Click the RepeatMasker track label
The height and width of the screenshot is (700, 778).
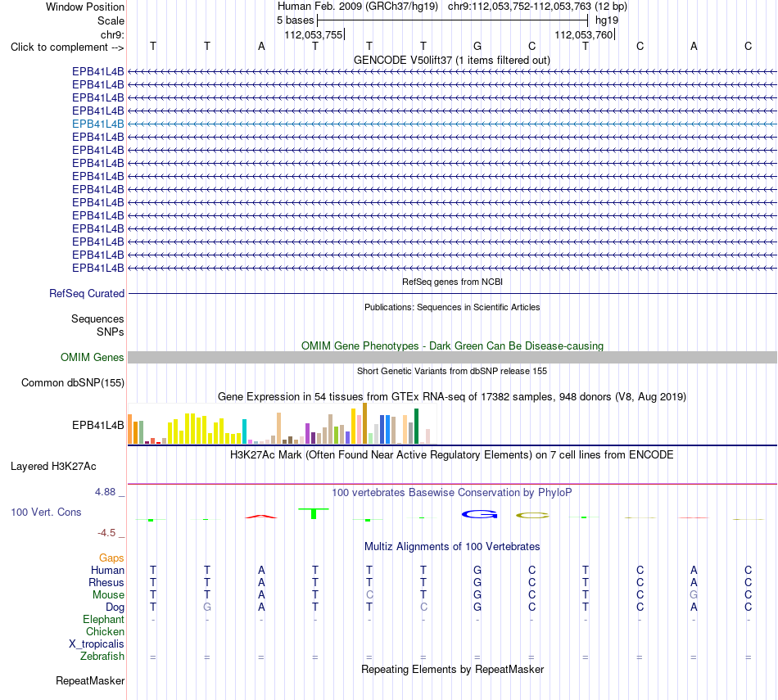coord(90,680)
